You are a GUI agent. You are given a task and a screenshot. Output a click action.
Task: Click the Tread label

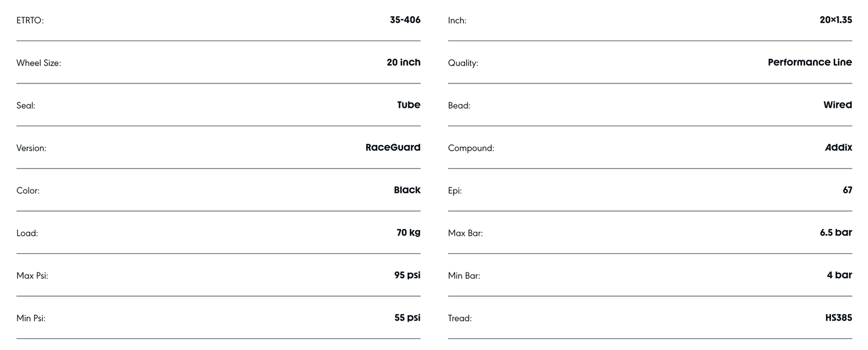tap(459, 318)
